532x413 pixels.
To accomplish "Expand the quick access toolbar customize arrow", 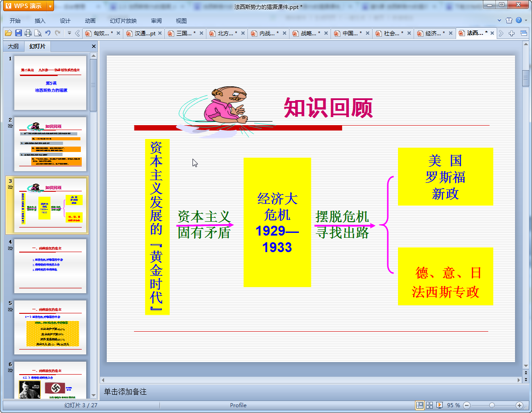I will click(x=69, y=33).
